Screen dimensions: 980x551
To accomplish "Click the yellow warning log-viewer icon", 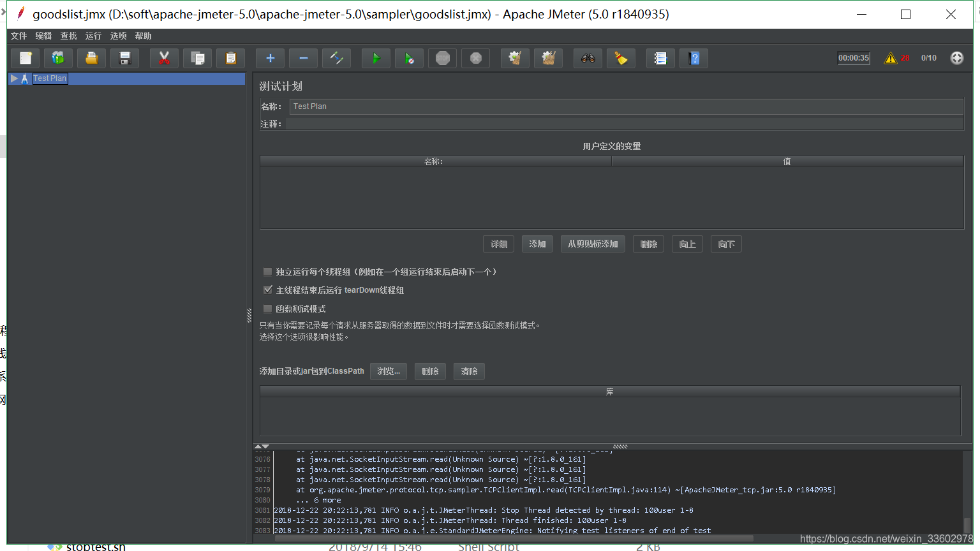I will (890, 58).
